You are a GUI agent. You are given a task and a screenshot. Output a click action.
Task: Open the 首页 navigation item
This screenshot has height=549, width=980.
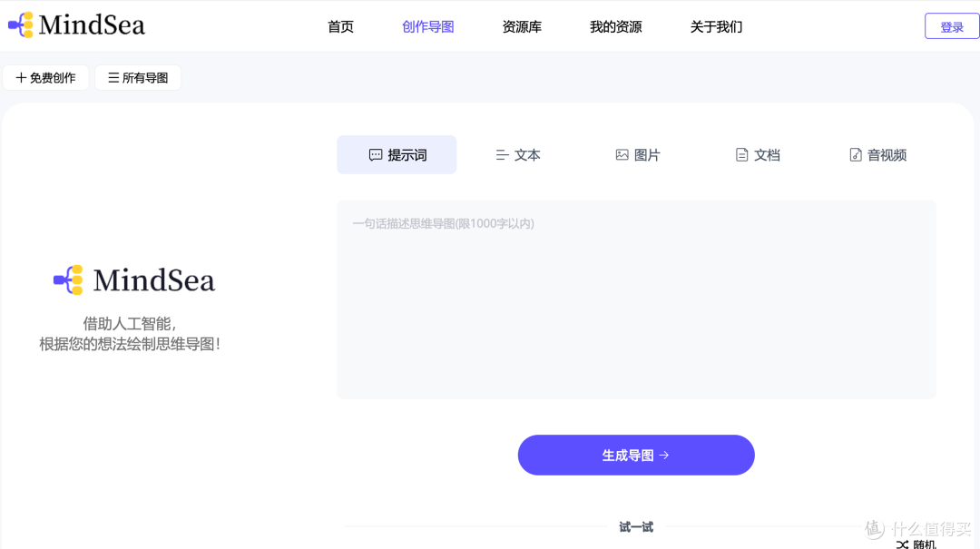click(x=340, y=27)
